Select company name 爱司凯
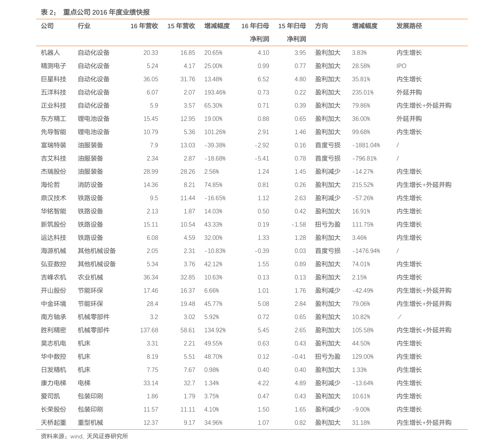The image size is (504, 448). point(50,396)
